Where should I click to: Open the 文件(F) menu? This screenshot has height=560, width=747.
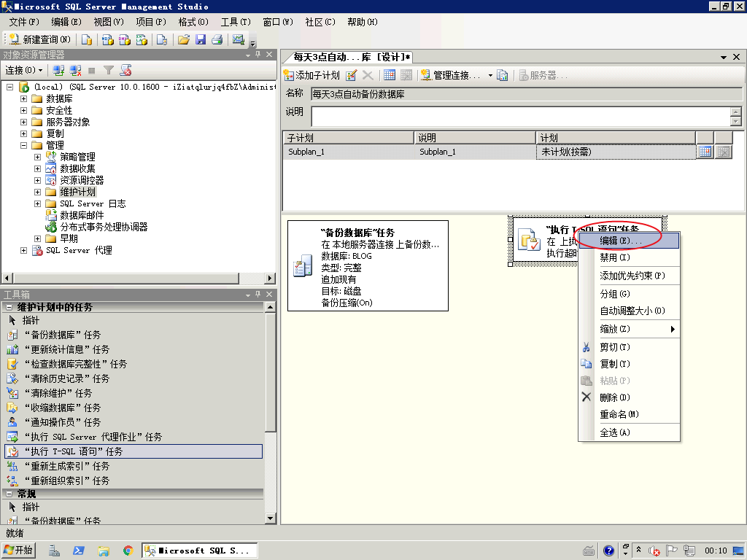(x=24, y=22)
